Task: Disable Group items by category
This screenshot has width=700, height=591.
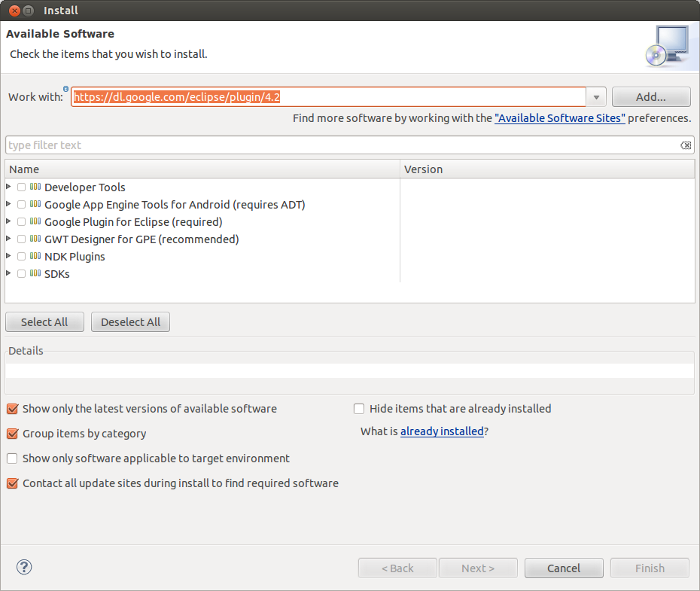Action: click(12, 434)
